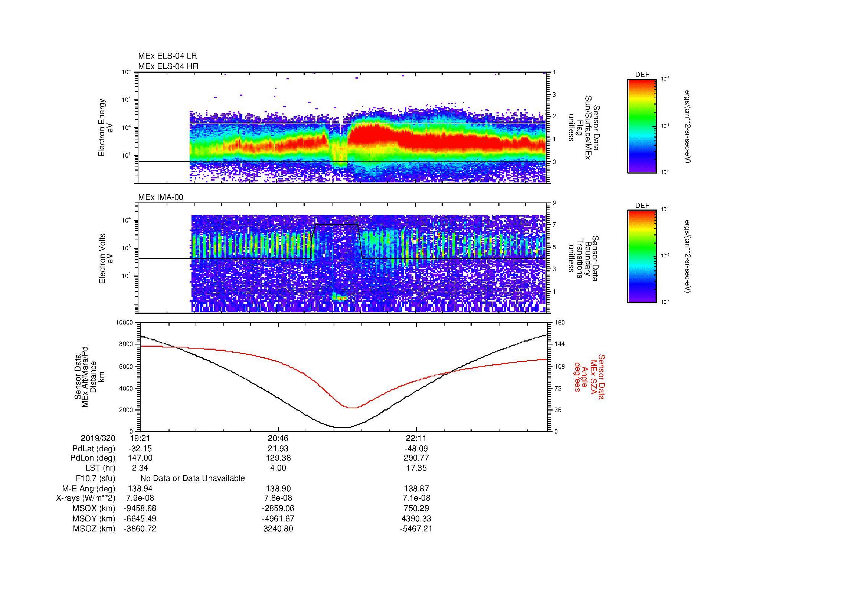This screenshot has width=868, height=613.
Task: Click the '22:11' time tick label
Action: pyautogui.click(x=416, y=438)
